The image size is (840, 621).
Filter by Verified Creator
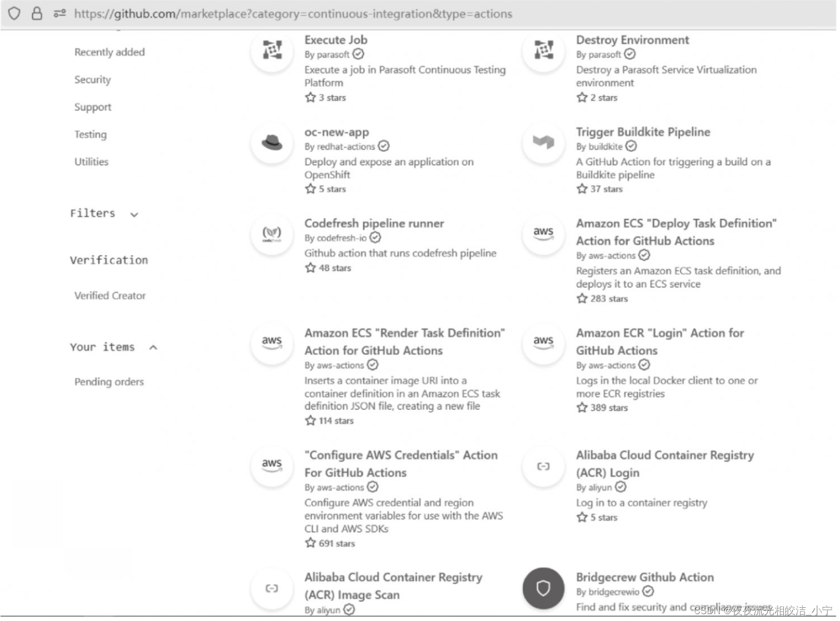pos(110,295)
